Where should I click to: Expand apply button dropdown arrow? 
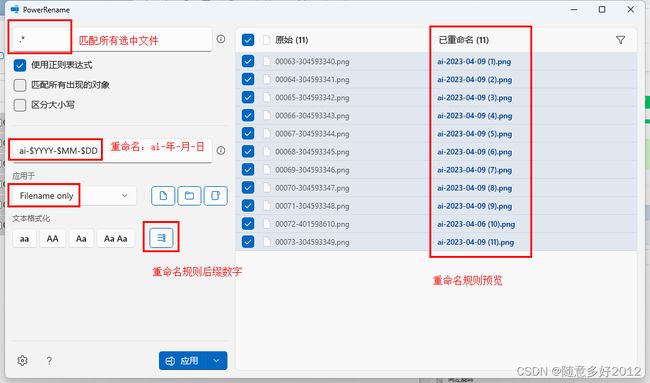pos(216,361)
